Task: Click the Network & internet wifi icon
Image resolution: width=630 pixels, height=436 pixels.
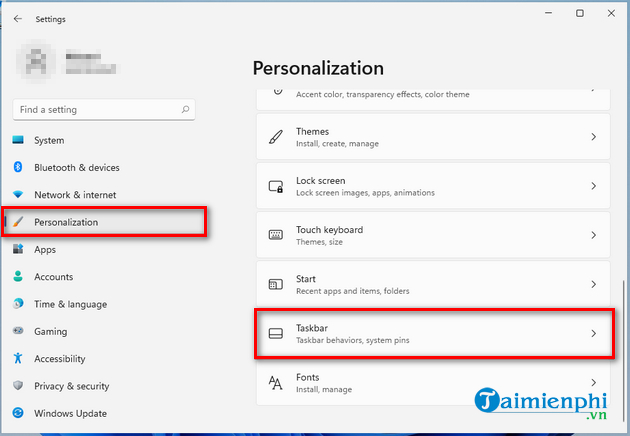Action: pyautogui.click(x=18, y=194)
